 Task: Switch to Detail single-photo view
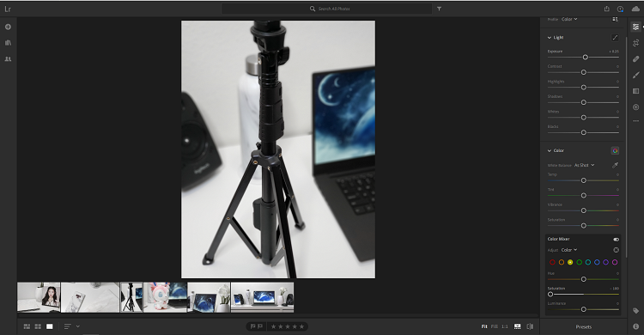tap(49, 326)
